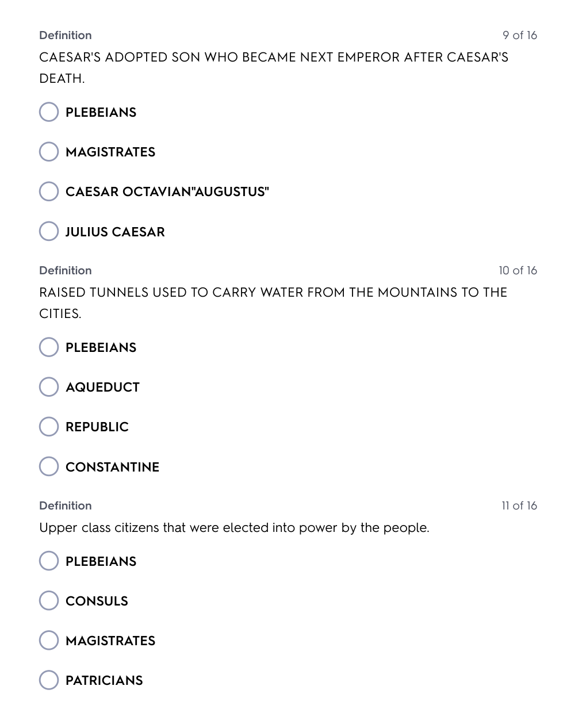
Task: Click the "9 of 16" question counter
Action: 519,36
